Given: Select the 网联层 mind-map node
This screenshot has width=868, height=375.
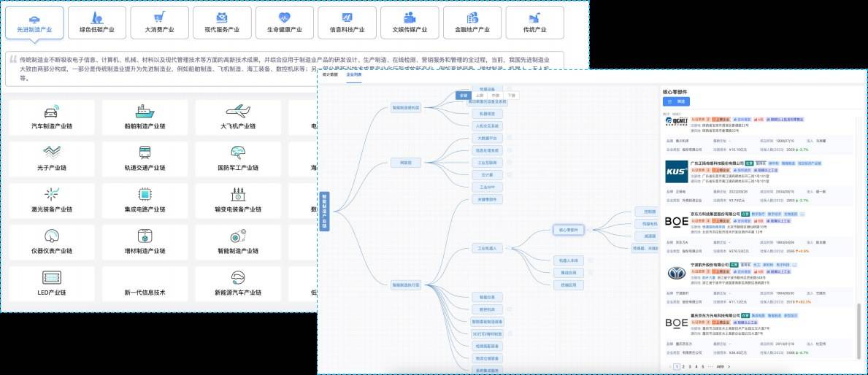Looking at the screenshot, I should [406, 163].
